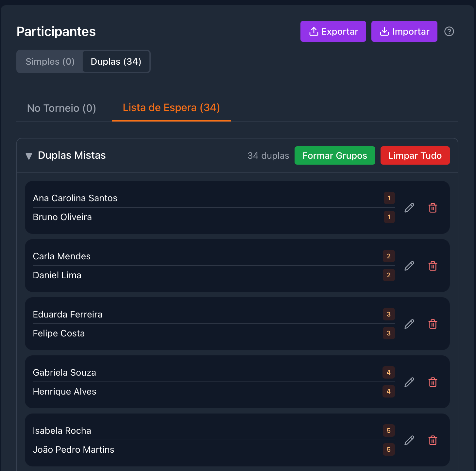
Task: Open the help question mark
Action: tap(449, 31)
